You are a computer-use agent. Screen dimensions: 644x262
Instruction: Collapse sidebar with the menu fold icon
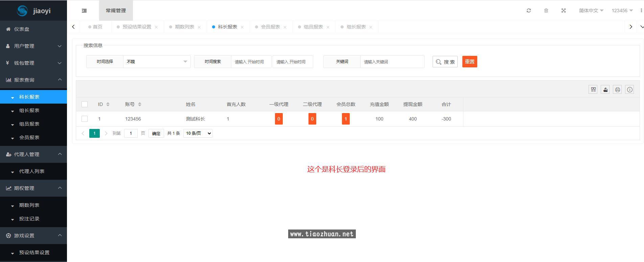(84, 10)
